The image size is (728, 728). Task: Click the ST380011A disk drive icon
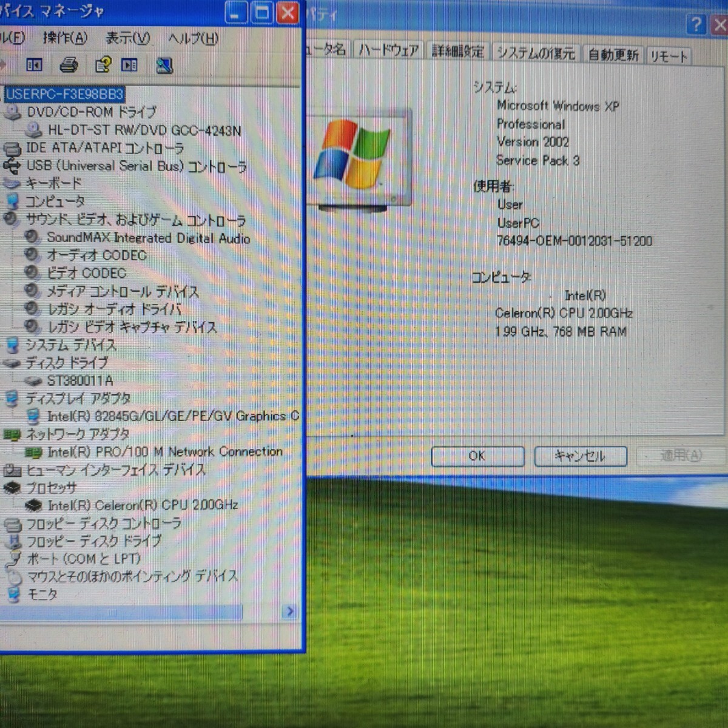tap(33, 381)
